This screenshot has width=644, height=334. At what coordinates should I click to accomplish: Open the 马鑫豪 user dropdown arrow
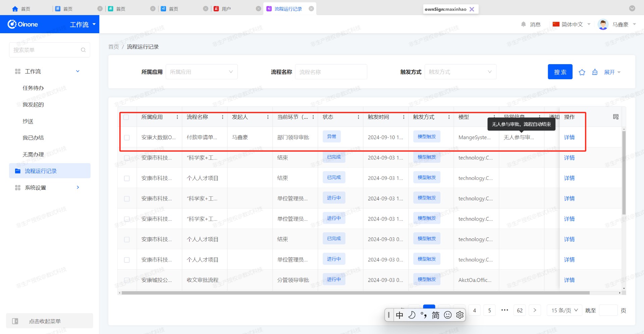point(634,24)
